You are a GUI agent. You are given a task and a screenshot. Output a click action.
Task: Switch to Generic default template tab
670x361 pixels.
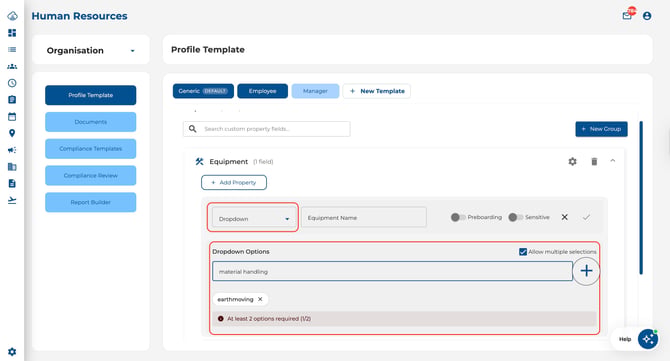203,91
